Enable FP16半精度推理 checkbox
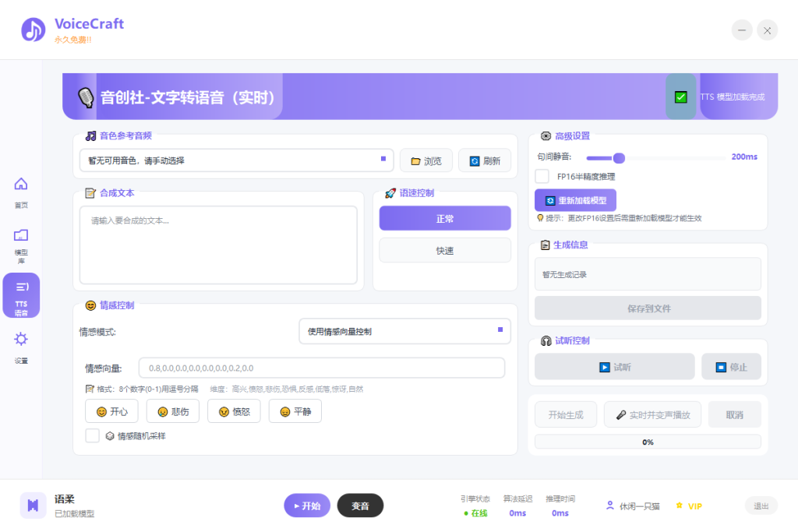The height and width of the screenshot is (532, 798). pyautogui.click(x=542, y=177)
